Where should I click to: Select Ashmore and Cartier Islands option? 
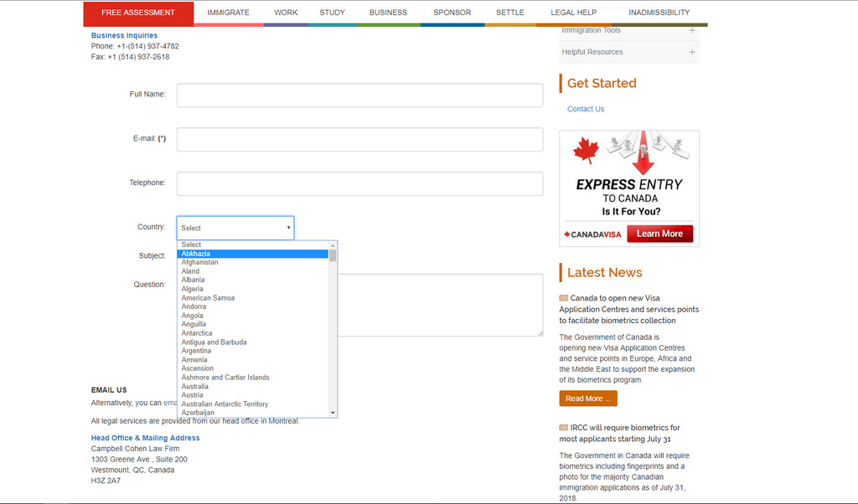point(253,378)
